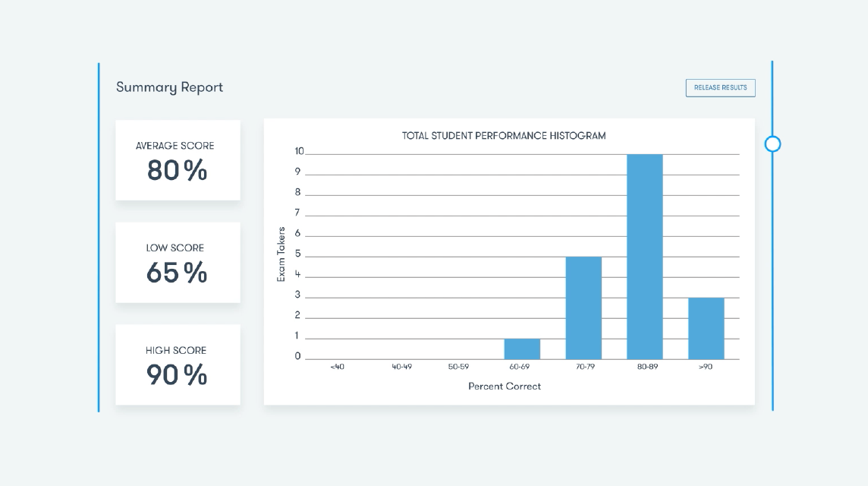The height and width of the screenshot is (486, 868).
Task: Click the 65% low score value
Action: 177,273
